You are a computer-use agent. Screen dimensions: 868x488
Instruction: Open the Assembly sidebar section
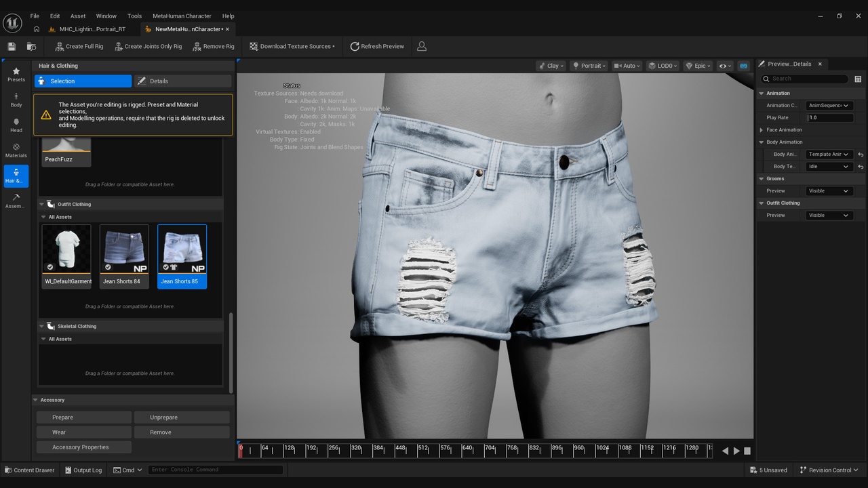(16, 201)
